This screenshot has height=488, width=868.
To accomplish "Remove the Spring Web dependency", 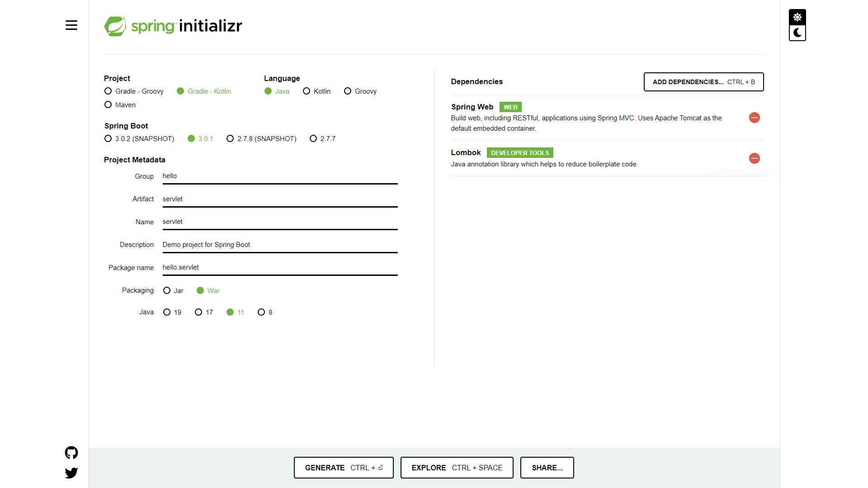I will pyautogui.click(x=755, y=118).
